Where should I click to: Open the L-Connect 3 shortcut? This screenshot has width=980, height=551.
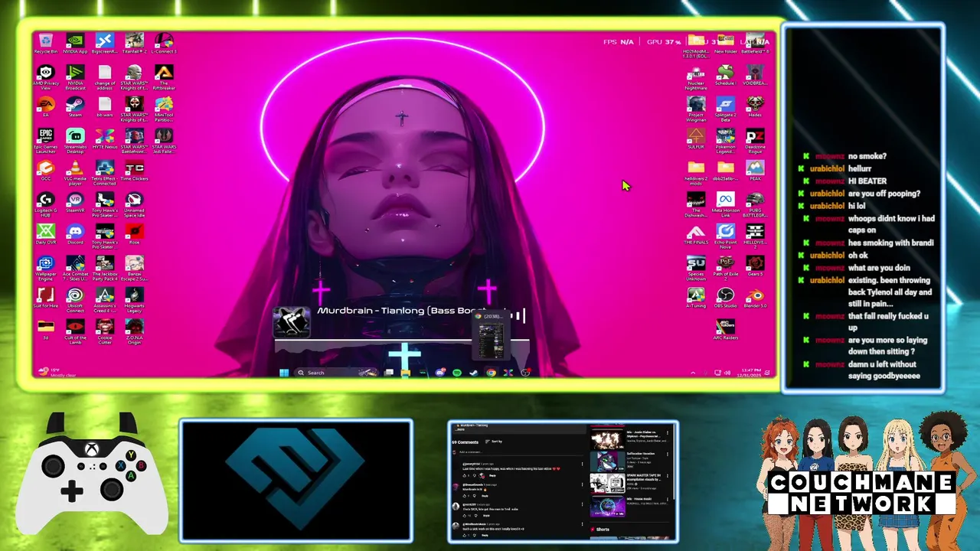(x=164, y=43)
